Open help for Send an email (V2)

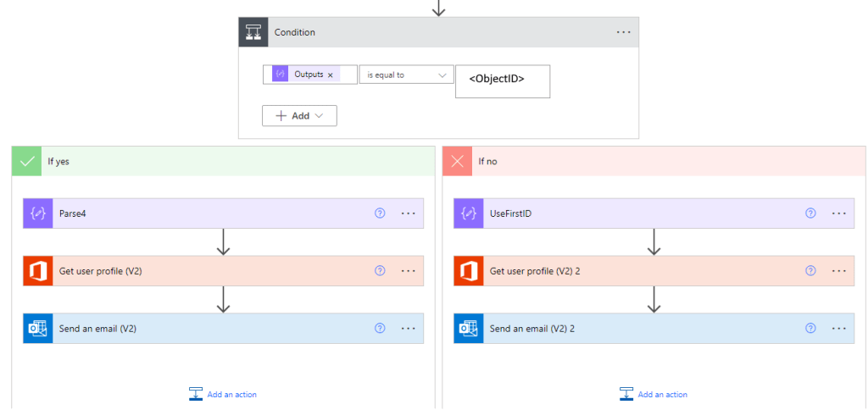coord(380,328)
